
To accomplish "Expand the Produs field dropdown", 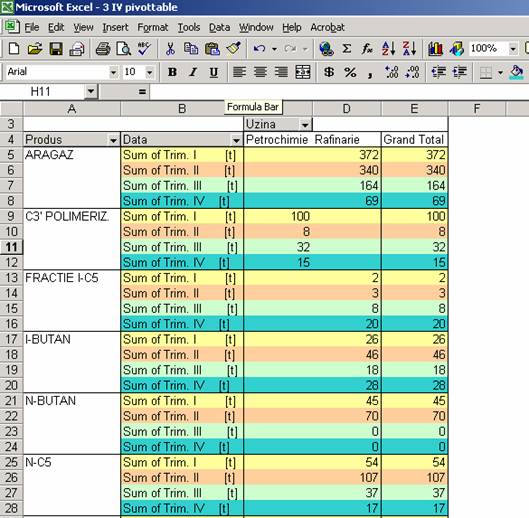I will 113,140.
